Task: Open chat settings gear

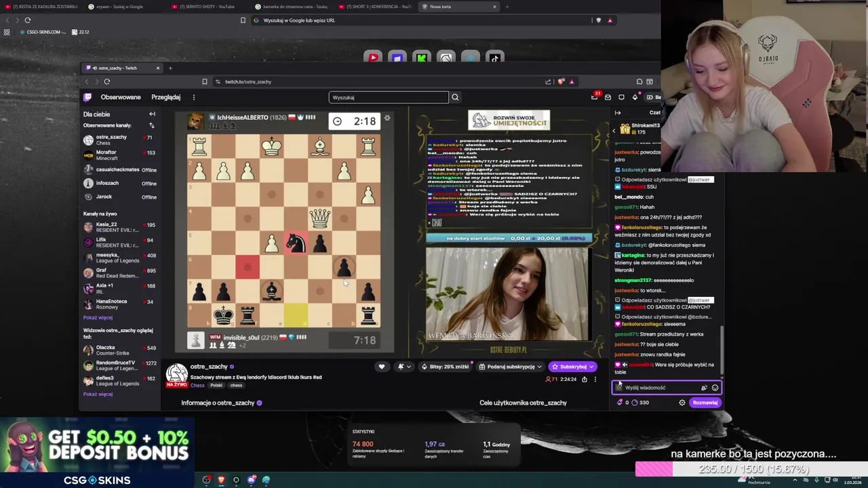Action: [682, 403]
